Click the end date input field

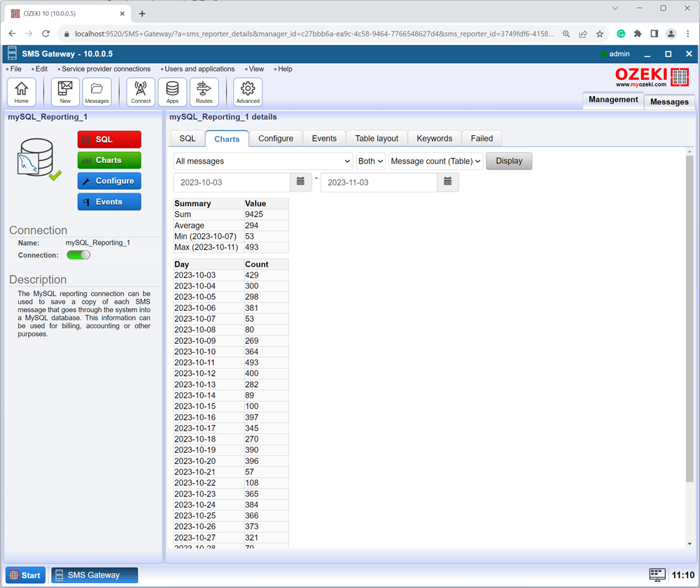pyautogui.click(x=379, y=182)
